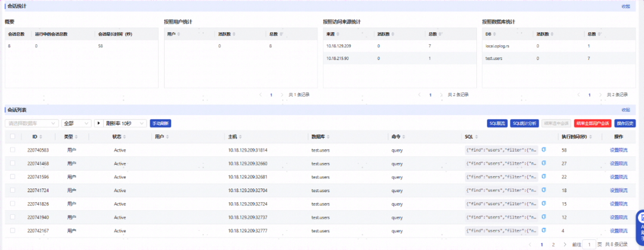Check the box for session 220741468
This screenshot has height=250, width=644.
(13, 163)
